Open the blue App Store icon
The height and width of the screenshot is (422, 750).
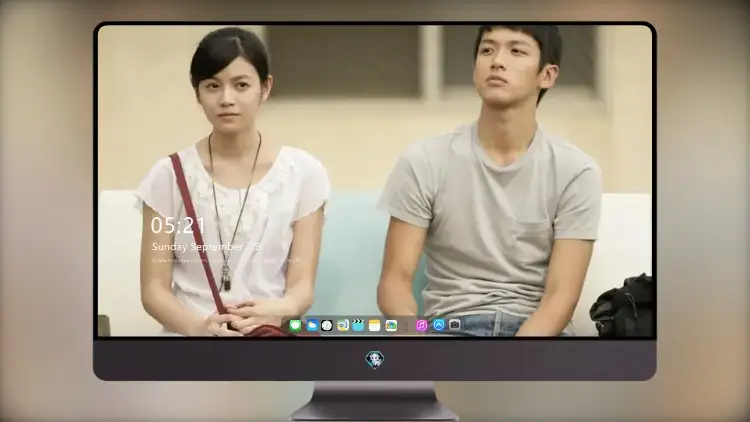coord(439,325)
